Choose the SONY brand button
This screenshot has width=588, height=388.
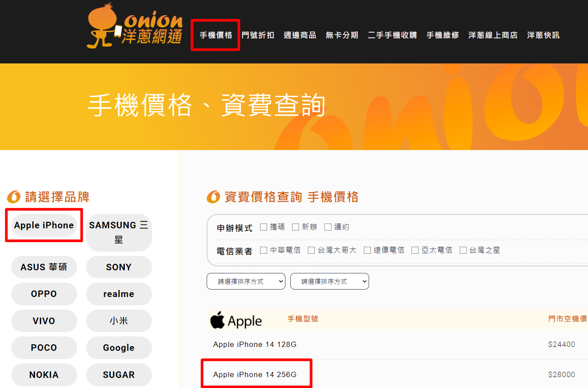point(119,267)
